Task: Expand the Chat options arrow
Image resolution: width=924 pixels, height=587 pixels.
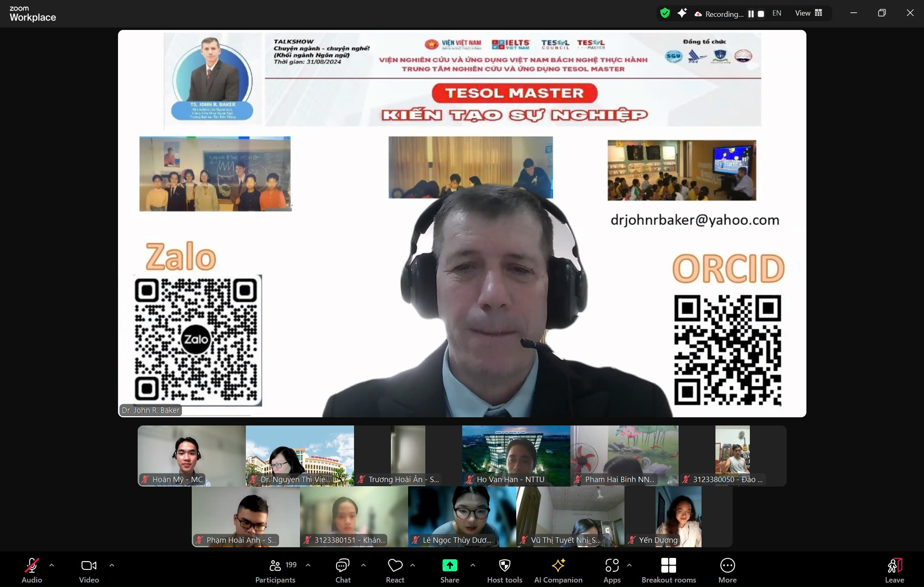Action: coord(363,565)
